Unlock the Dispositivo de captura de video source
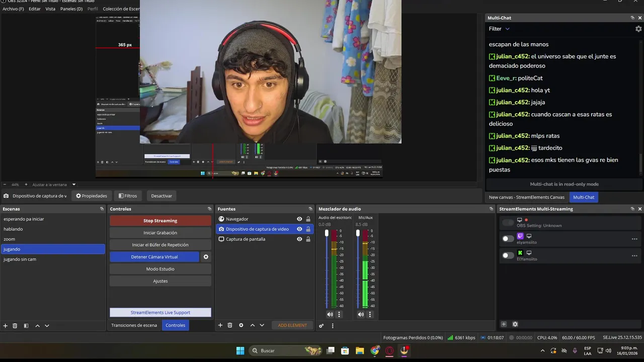Screen dimensions: 644x362 [308, 229]
